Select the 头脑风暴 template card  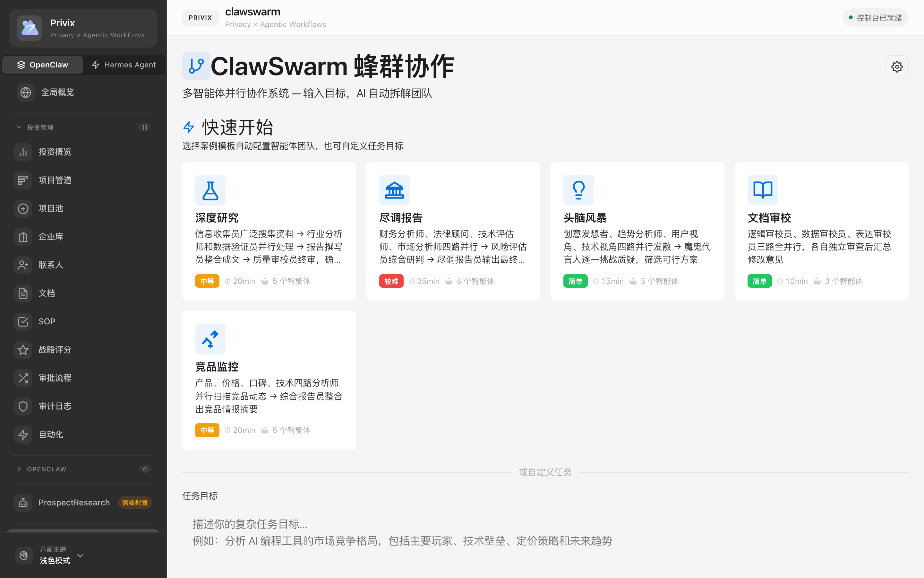tap(637, 231)
